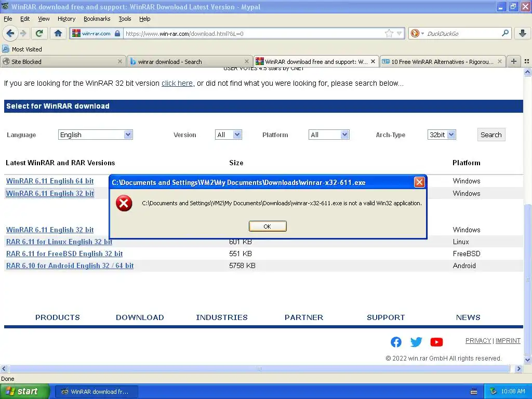
Task: Open the Twitter icon in the footer
Action: point(416,342)
